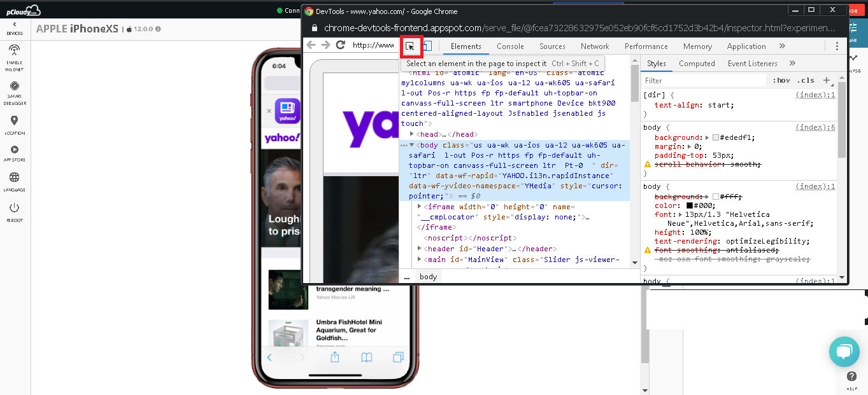Open the Event Listeners sidebar tab
The height and width of the screenshot is (395, 868).
(x=753, y=64)
